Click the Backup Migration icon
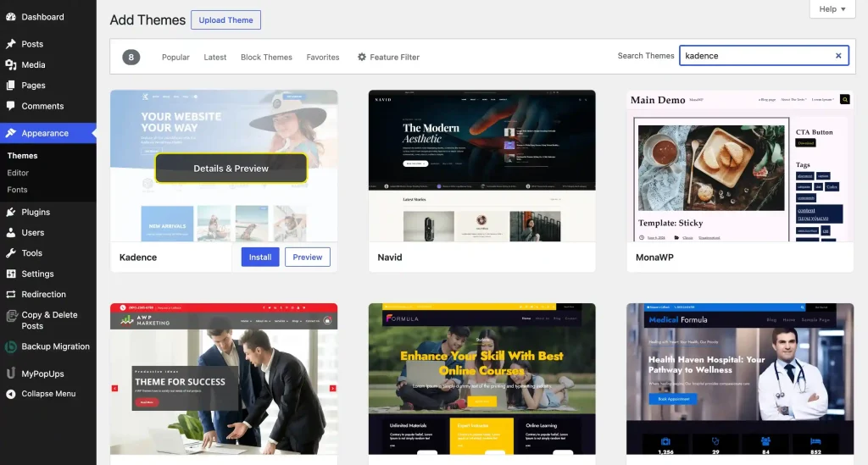The image size is (868, 465). 10,346
